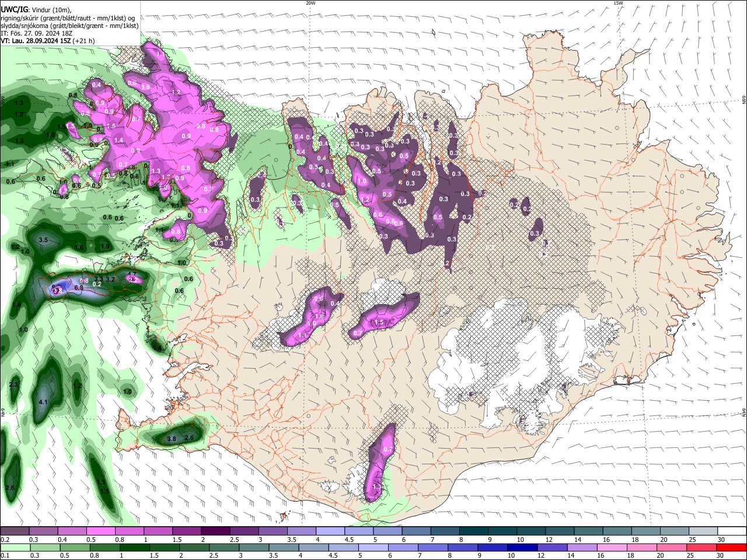The height and width of the screenshot is (560, 747).
Task: Click the 'VT: Lau. 28.09.2024 15Z (+21 h)' line
Action: click(x=47, y=41)
